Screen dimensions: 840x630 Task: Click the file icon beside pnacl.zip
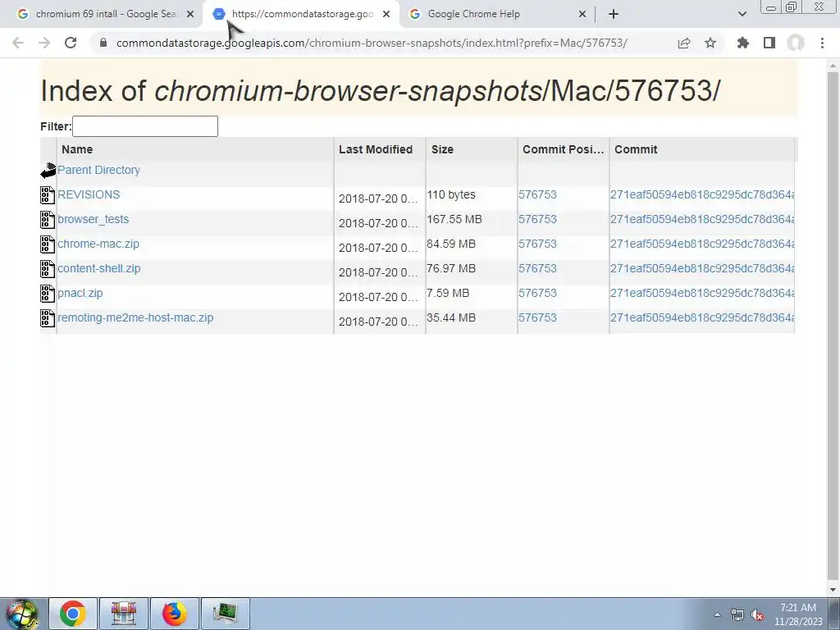tap(47, 294)
